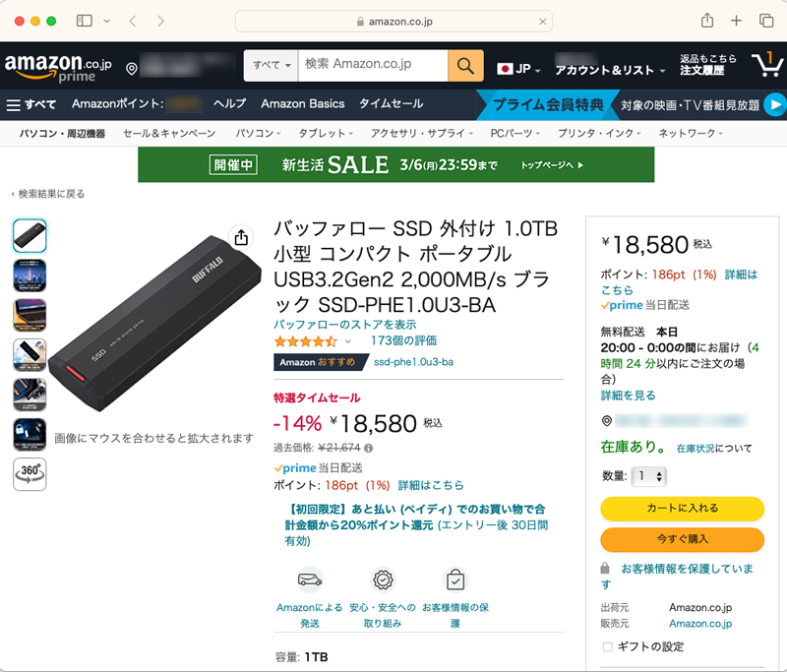The height and width of the screenshot is (672, 787).
Task: Click the yellow カートに入れる button
Action: pyautogui.click(x=682, y=509)
